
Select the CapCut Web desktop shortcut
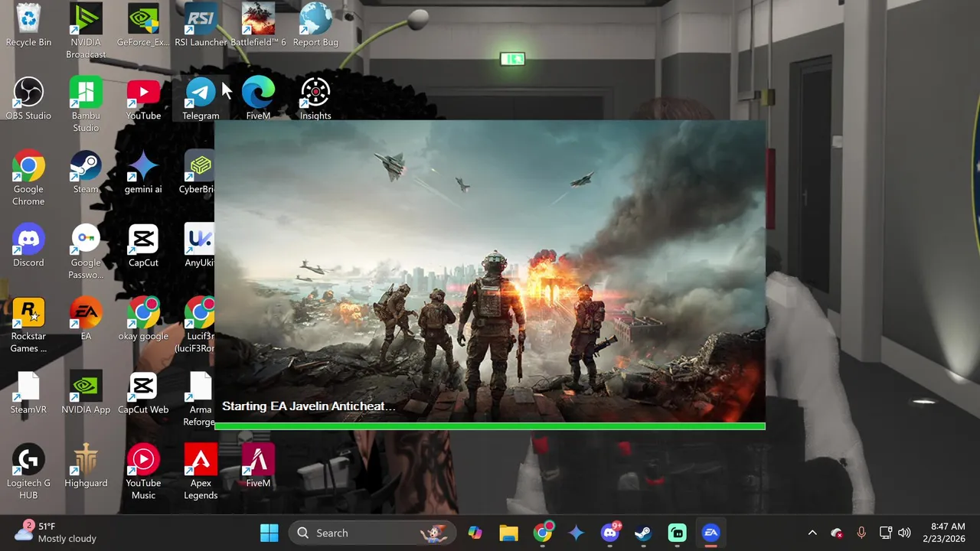(x=143, y=393)
